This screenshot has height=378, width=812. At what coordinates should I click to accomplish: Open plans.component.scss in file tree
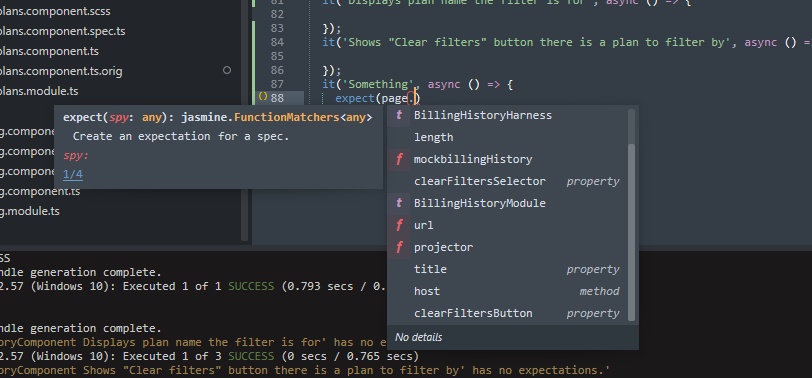(x=54, y=11)
